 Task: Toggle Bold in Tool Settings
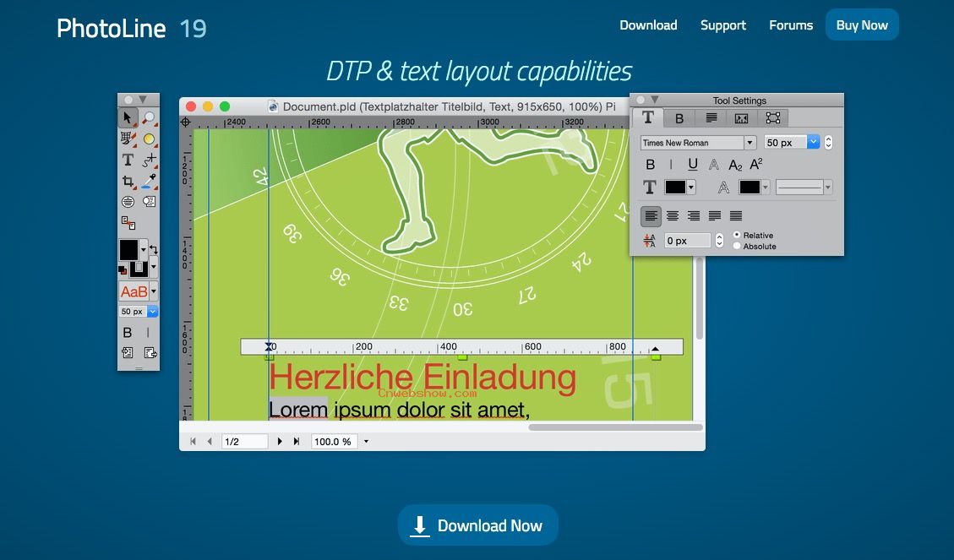pyautogui.click(x=651, y=164)
